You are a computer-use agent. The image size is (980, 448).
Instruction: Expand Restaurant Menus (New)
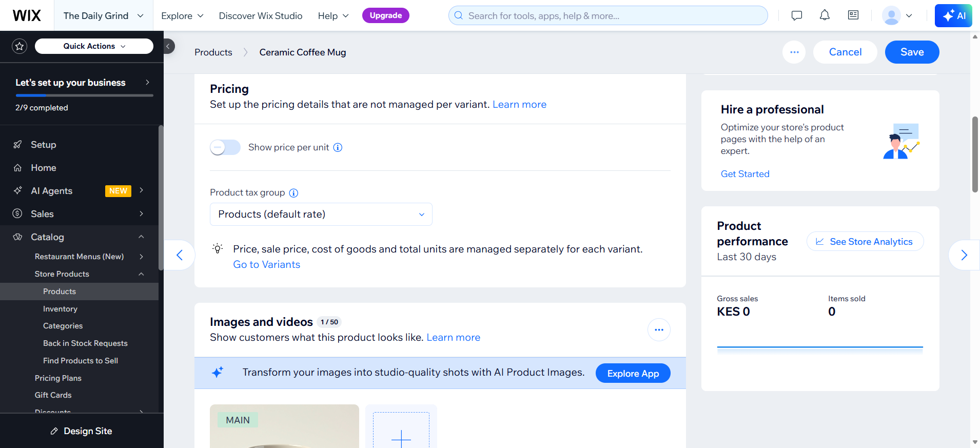coord(80,257)
